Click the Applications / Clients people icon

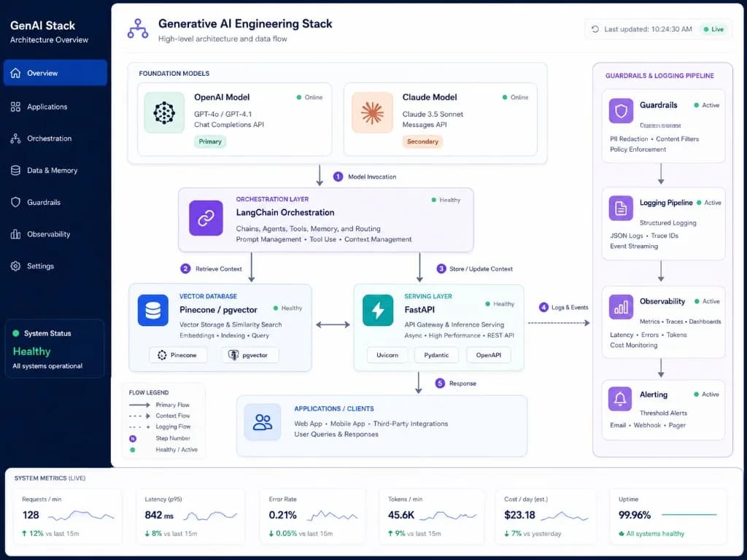click(263, 422)
